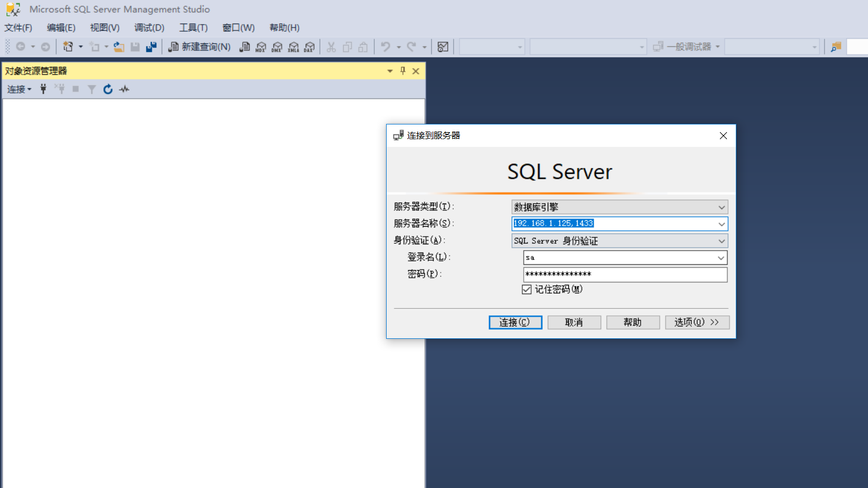The image size is (868, 488).
Task: Open a new MDX query window
Action: click(260, 46)
